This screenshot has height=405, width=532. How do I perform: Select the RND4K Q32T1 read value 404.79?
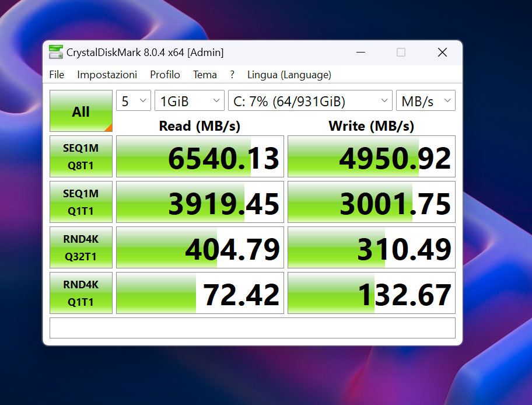point(200,247)
